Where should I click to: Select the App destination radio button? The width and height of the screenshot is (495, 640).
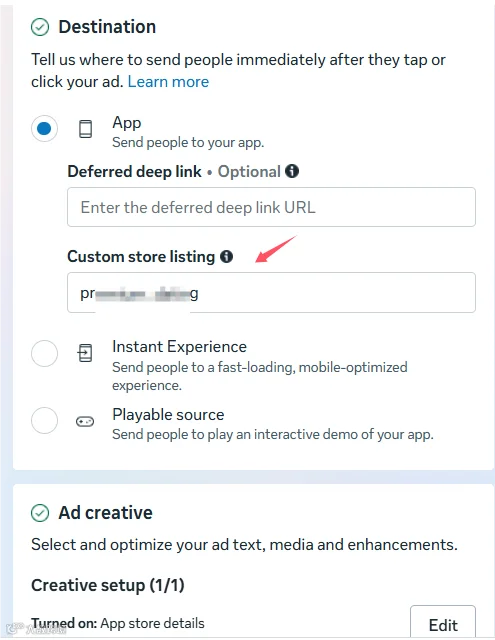point(44,129)
